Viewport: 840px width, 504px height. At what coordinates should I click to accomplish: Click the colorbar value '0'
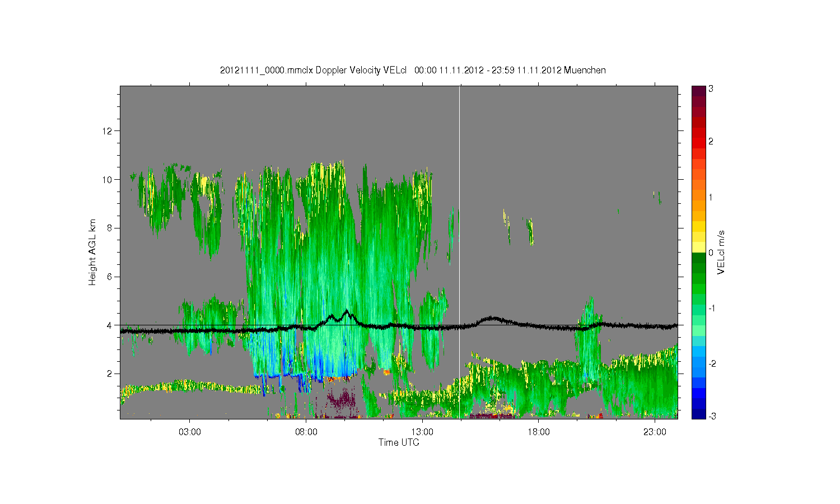711,253
